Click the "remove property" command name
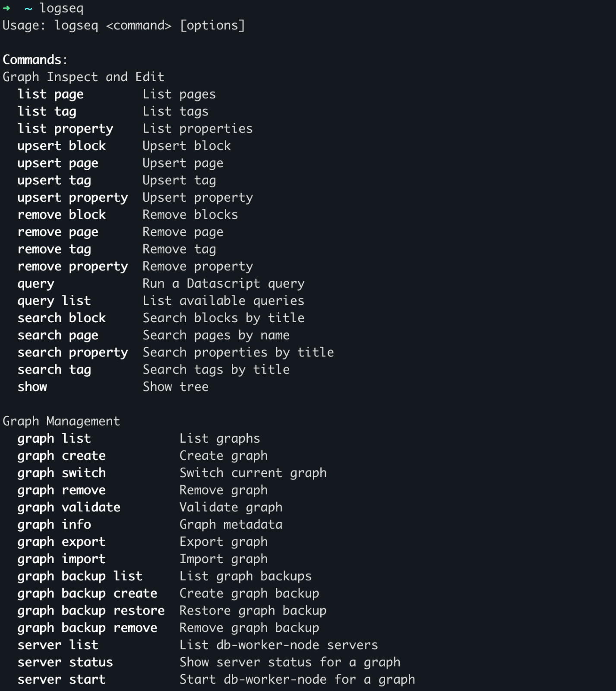 point(73,266)
